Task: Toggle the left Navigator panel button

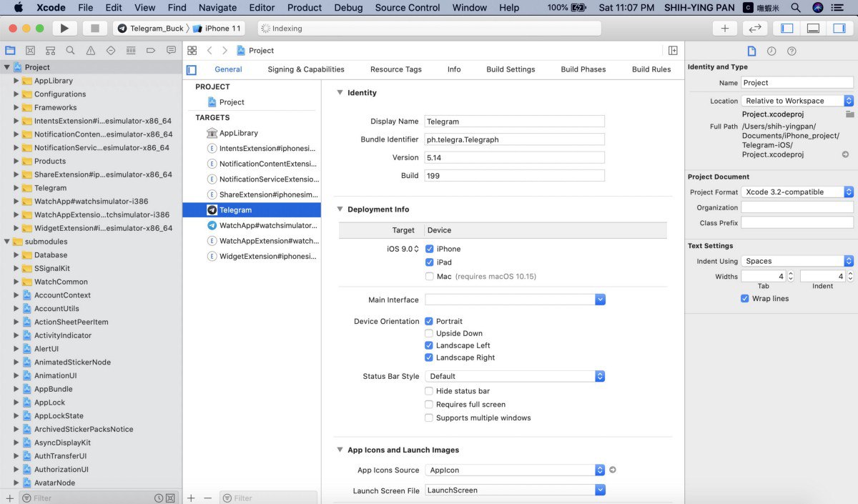Action: pos(787,29)
